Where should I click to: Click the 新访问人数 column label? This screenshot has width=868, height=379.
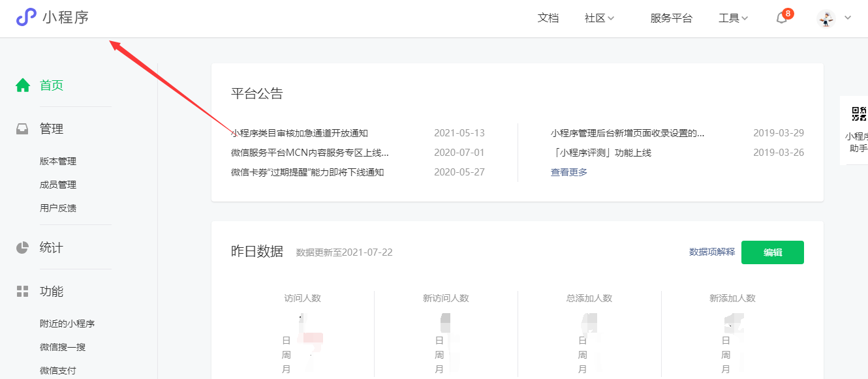(x=446, y=298)
